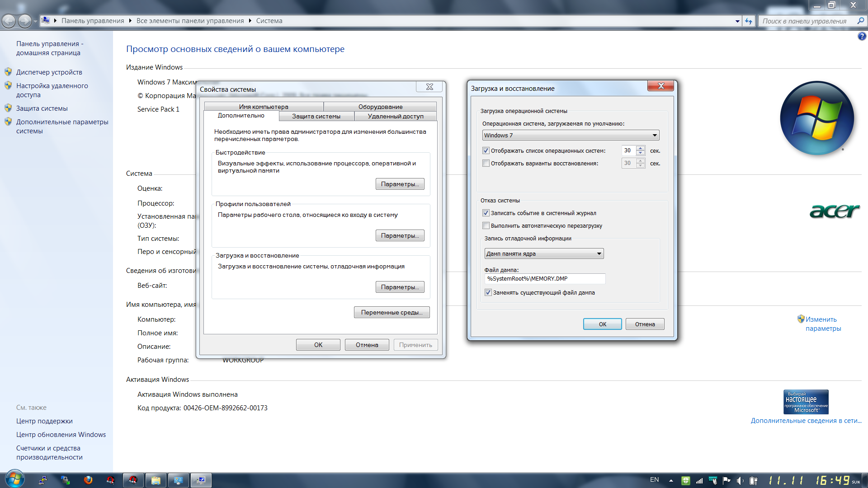Click the shield icon beside Диспетчер устройств

pyautogui.click(x=8, y=72)
